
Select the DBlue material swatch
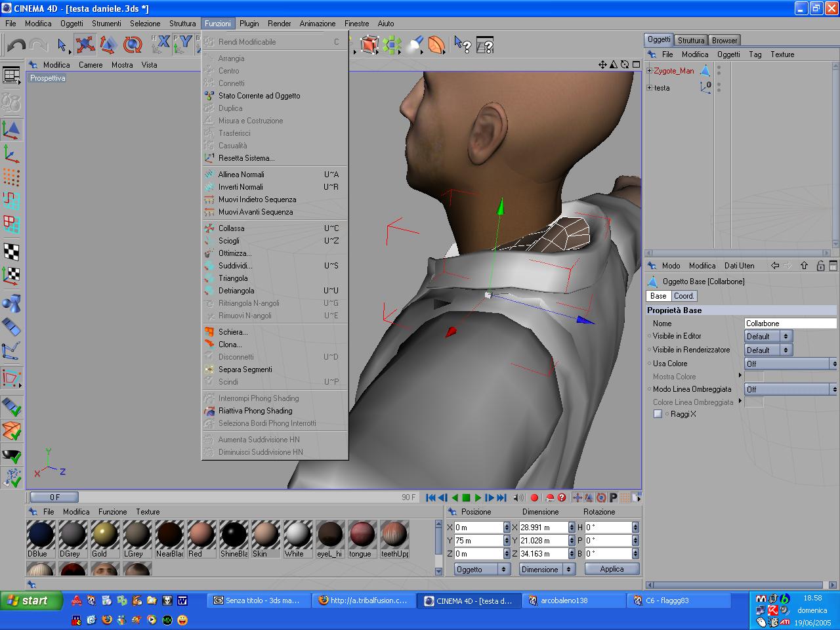(41, 539)
